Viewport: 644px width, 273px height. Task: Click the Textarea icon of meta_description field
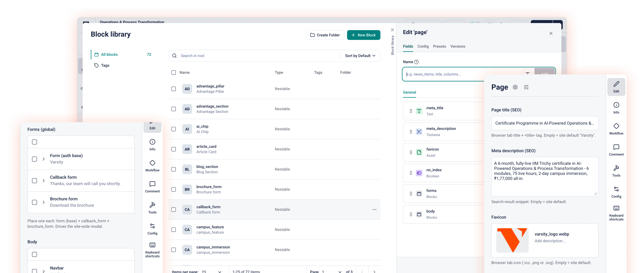click(x=419, y=132)
